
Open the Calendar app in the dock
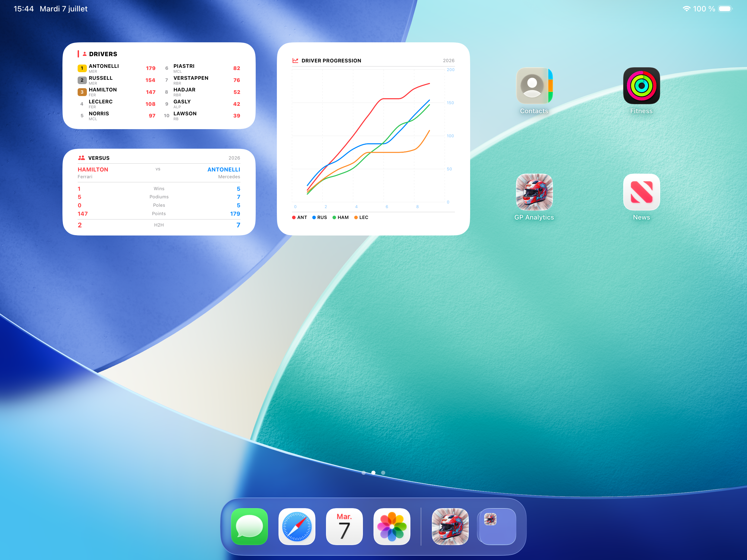[344, 527]
